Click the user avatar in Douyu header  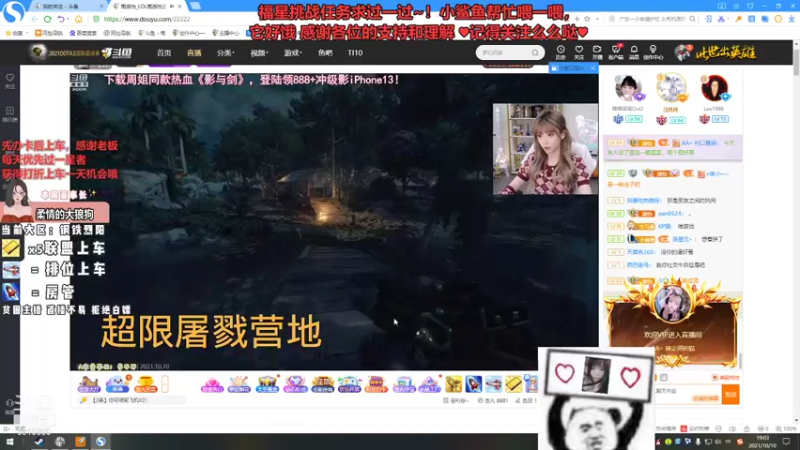(x=682, y=52)
